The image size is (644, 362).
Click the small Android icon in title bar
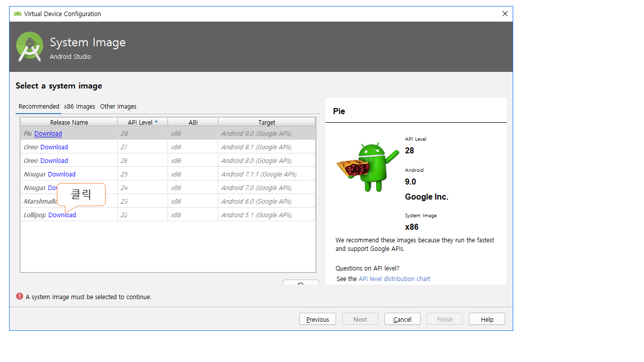coord(18,14)
